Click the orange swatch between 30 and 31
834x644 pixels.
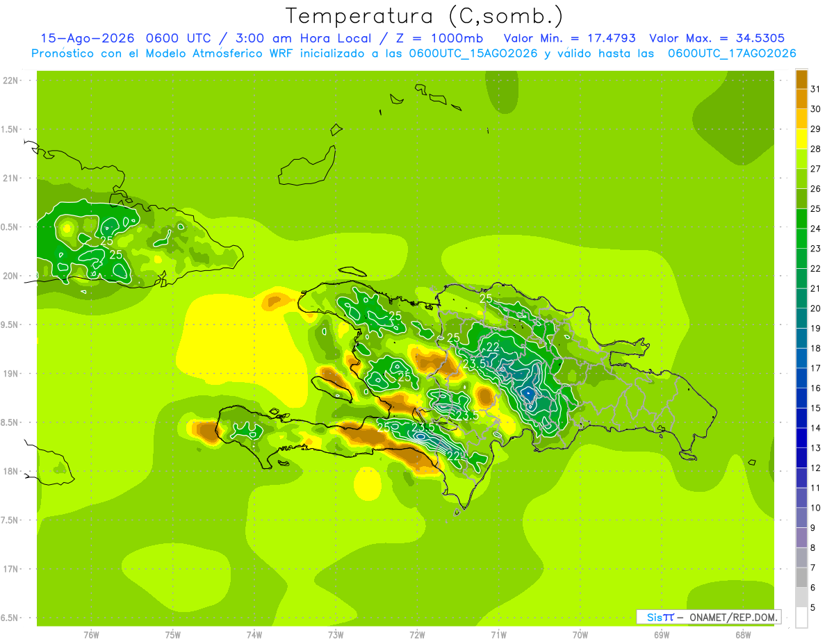[801, 99]
